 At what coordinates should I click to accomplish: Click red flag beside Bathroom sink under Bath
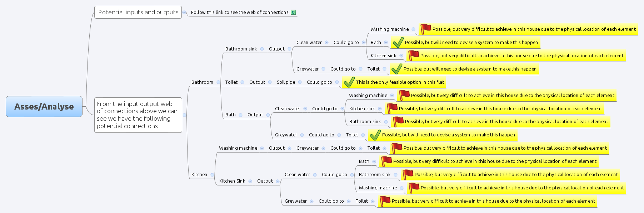tap(398, 122)
